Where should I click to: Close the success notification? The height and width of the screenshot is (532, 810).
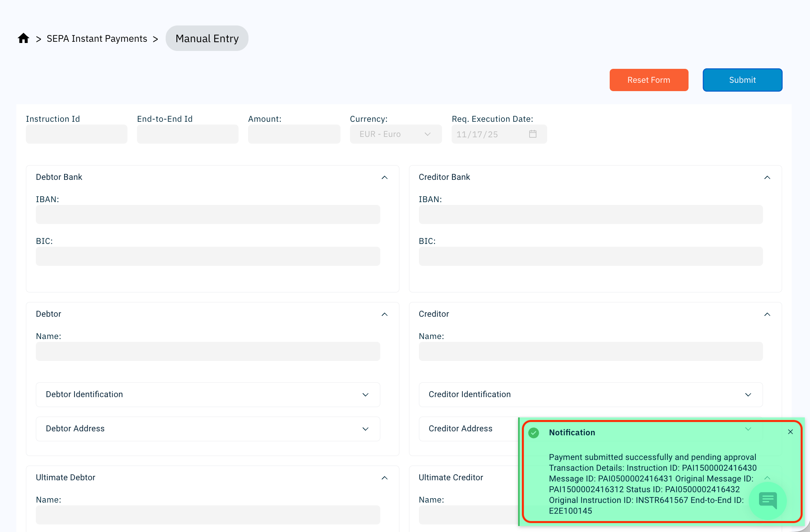790,432
